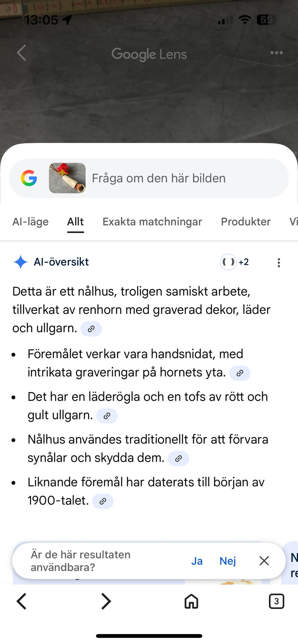Open source link after '1900-talet.'
This screenshot has height=644, width=298.
click(103, 501)
